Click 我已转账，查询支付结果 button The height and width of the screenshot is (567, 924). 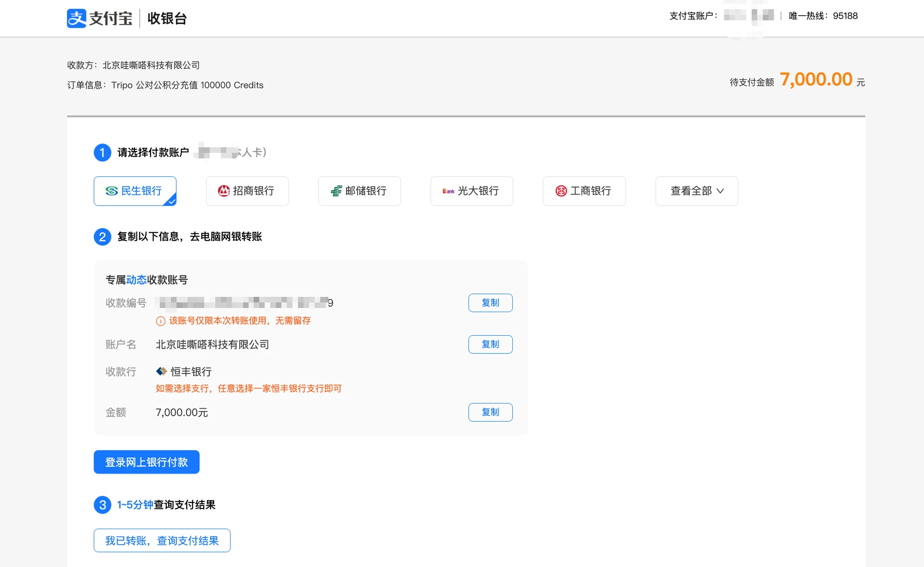[162, 541]
